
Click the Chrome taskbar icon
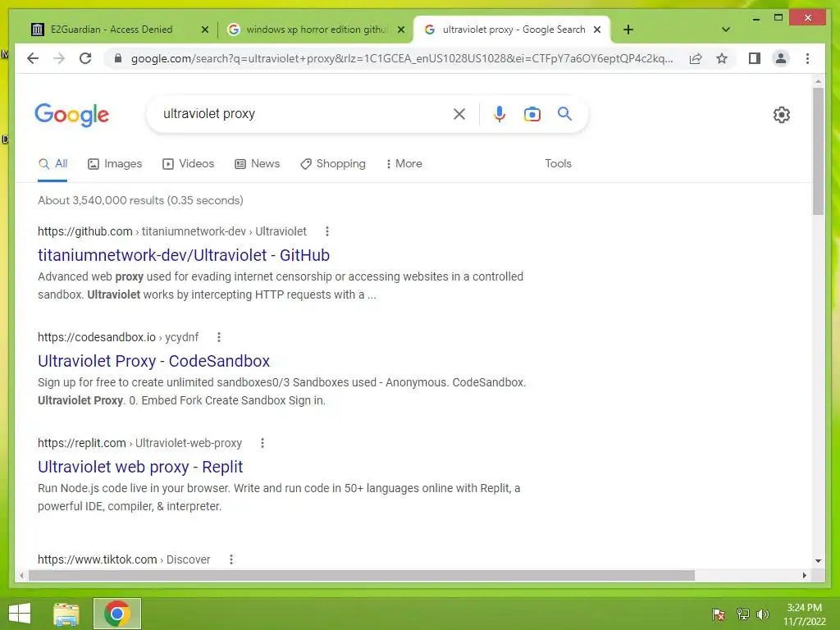[x=117, y=614]
